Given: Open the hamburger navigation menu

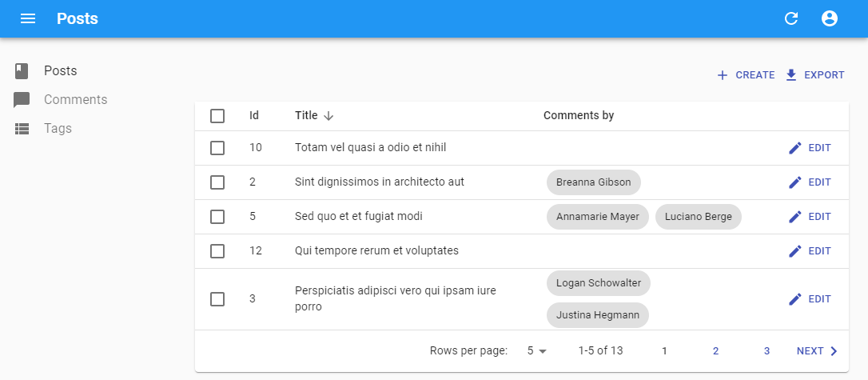Looking at the screenshot, I should coord(28,18).
